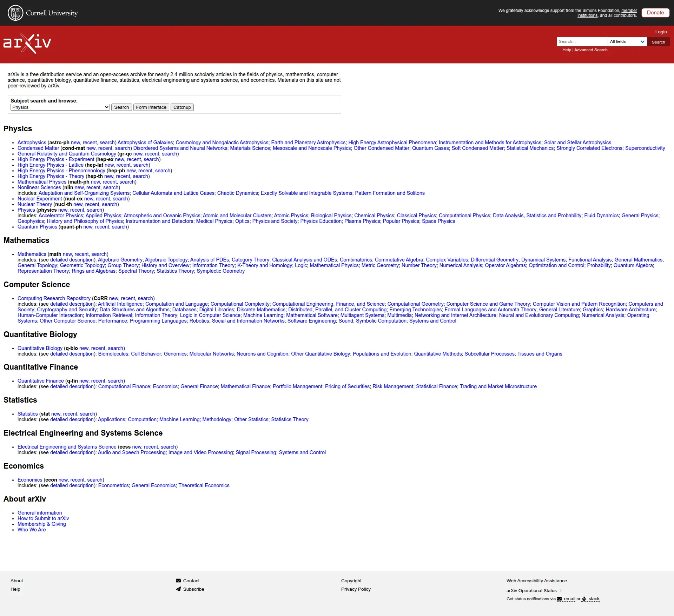The height and width of the screenshot is (616, 674).
Task: Click the Catchup button
Action: [182, 107]
